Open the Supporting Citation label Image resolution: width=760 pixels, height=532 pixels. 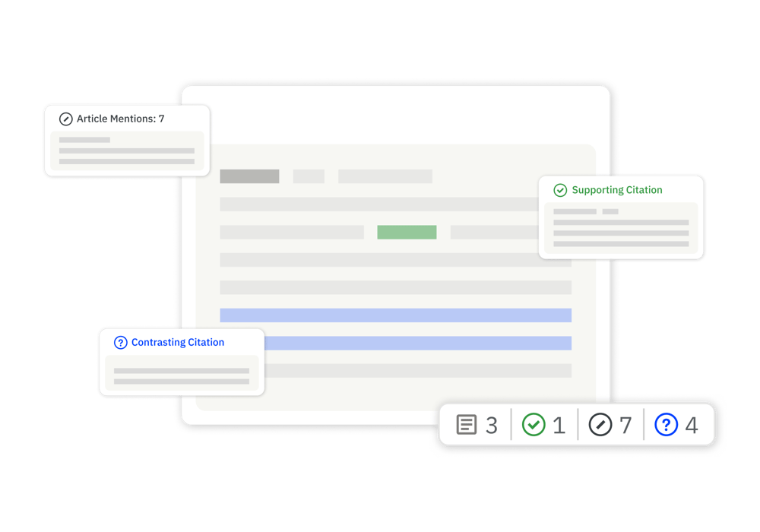click(x=616, y=190)
